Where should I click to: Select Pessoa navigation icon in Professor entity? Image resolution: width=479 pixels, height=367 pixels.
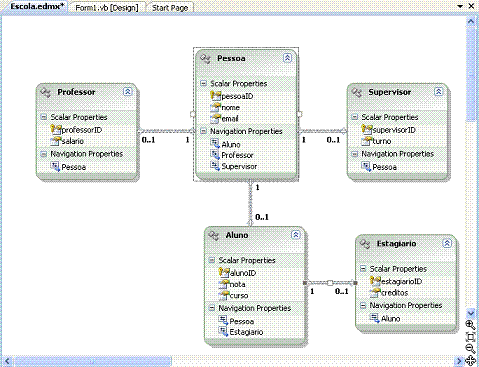(55, 166)
